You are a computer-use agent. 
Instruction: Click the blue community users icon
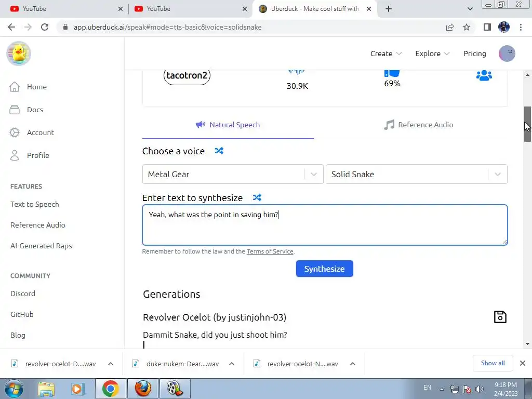click(x=484, y=75)
